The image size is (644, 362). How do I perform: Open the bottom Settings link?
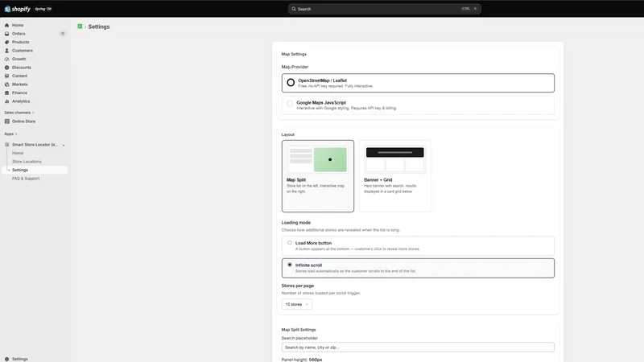point(19,359)
